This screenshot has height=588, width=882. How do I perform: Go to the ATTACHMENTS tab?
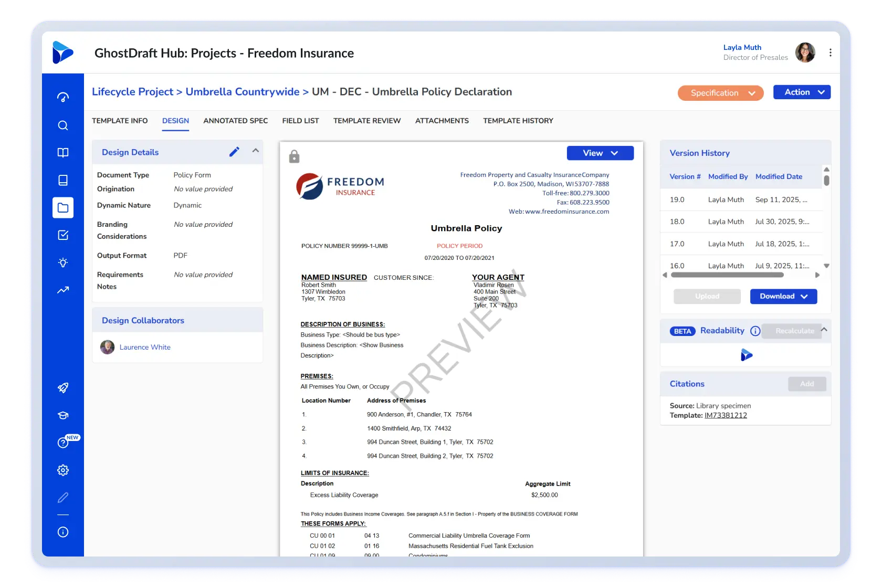(442, 121)
